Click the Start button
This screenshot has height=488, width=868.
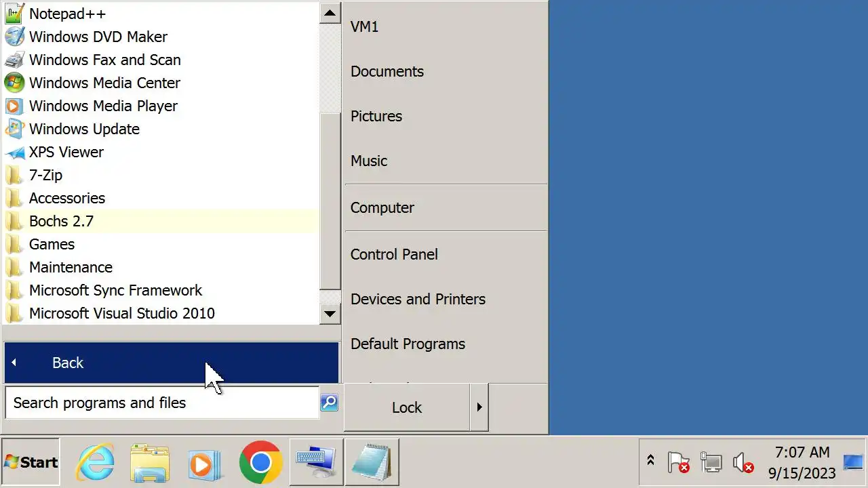tap(31, 462)
